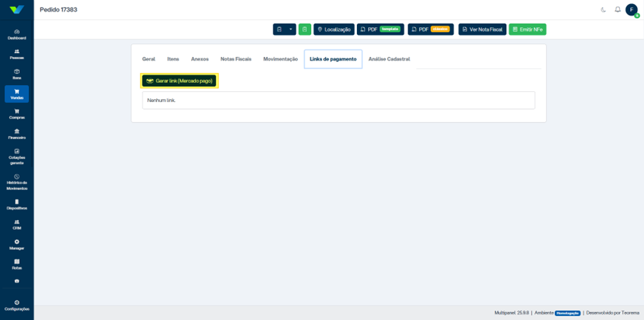The width and height of the screenshot is (644, 320).
Task: Open Pessoas in the sidebar
Action: tap(17, 54)
